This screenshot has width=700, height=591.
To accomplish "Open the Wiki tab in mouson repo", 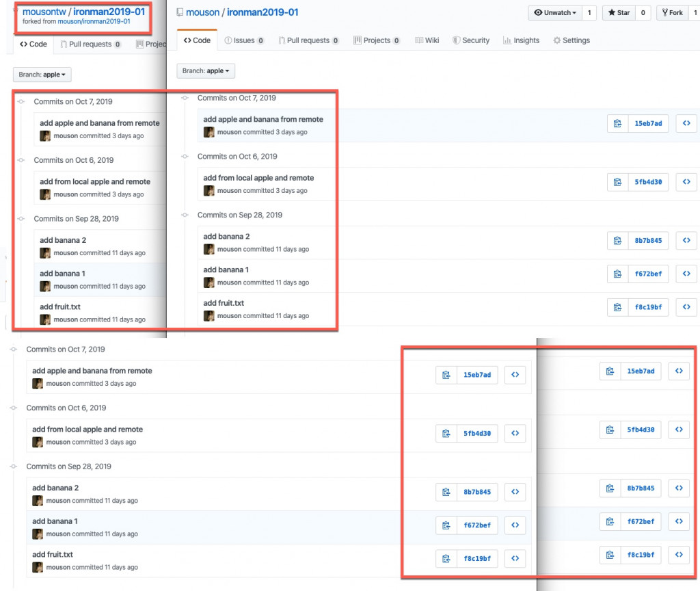I will (427, 40).
